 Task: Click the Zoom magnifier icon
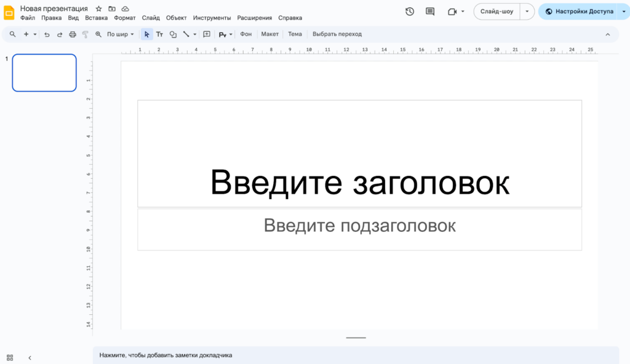click(98, 34)
